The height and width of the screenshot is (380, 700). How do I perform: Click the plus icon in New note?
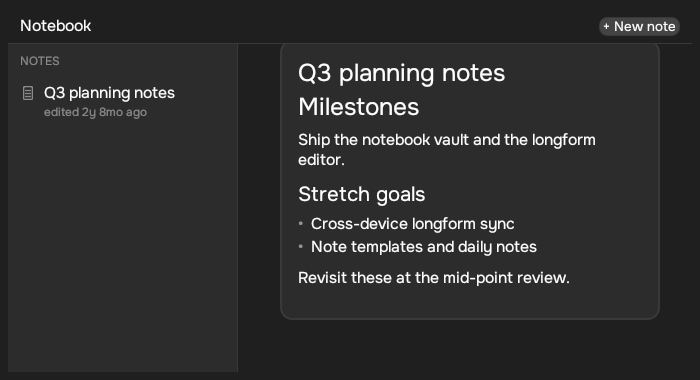tap(606, 27)
